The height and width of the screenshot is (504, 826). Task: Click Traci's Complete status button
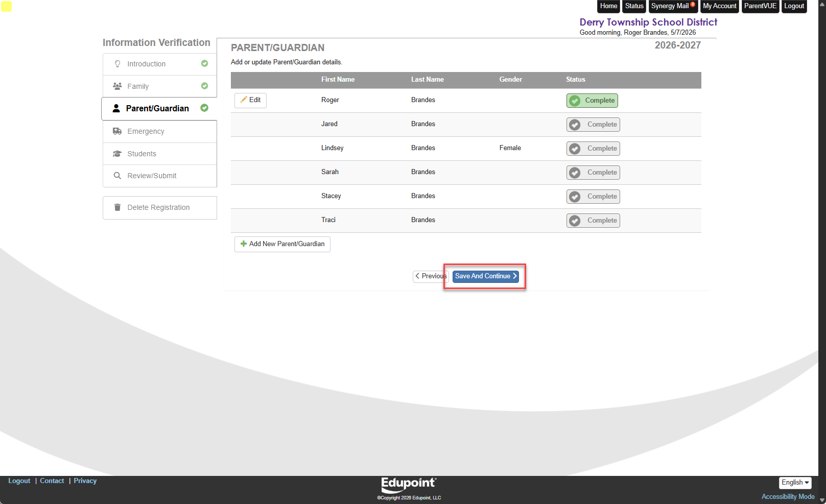(x=593, y=221)
